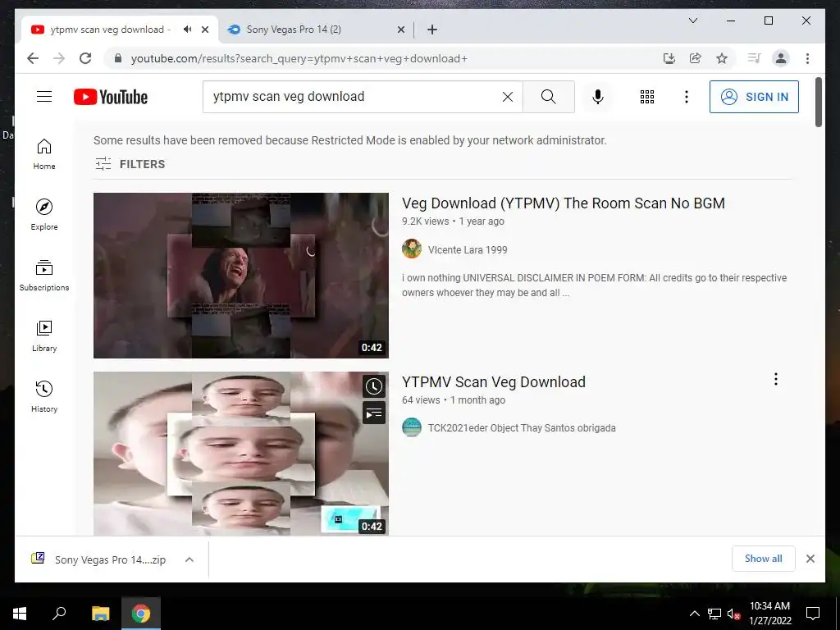Open the media controls icon
The image size is (840, 630).
[755, 58]
